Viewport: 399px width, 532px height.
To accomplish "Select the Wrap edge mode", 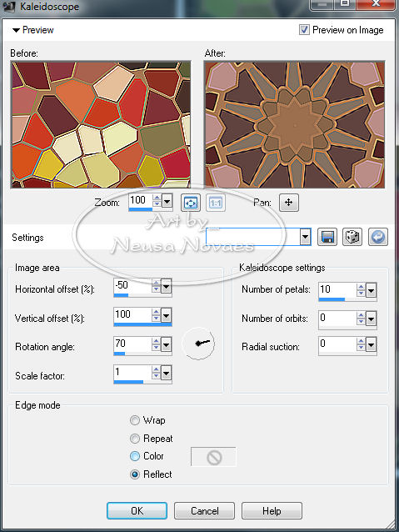I will [x=135, y=420].
